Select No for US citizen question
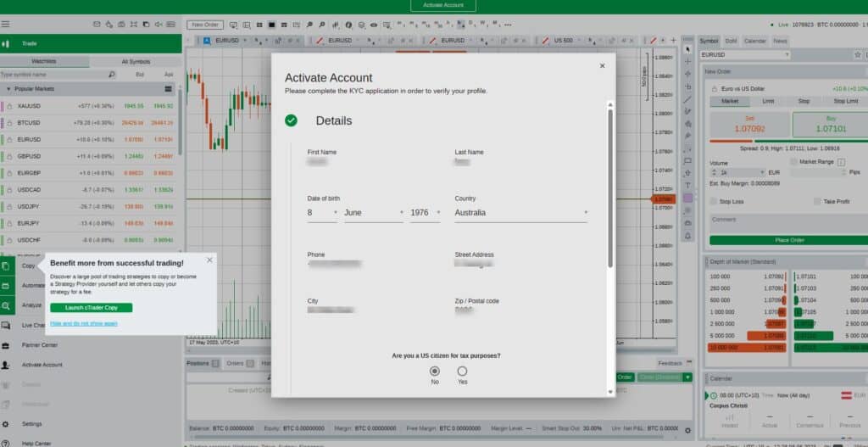Viewport: 868px width, 447px height. (435, 372)
